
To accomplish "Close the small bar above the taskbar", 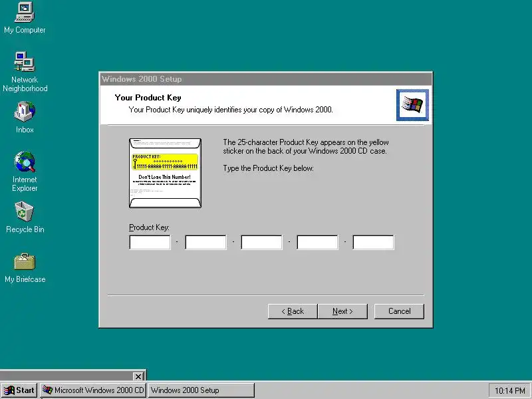I will pos(138,376).
